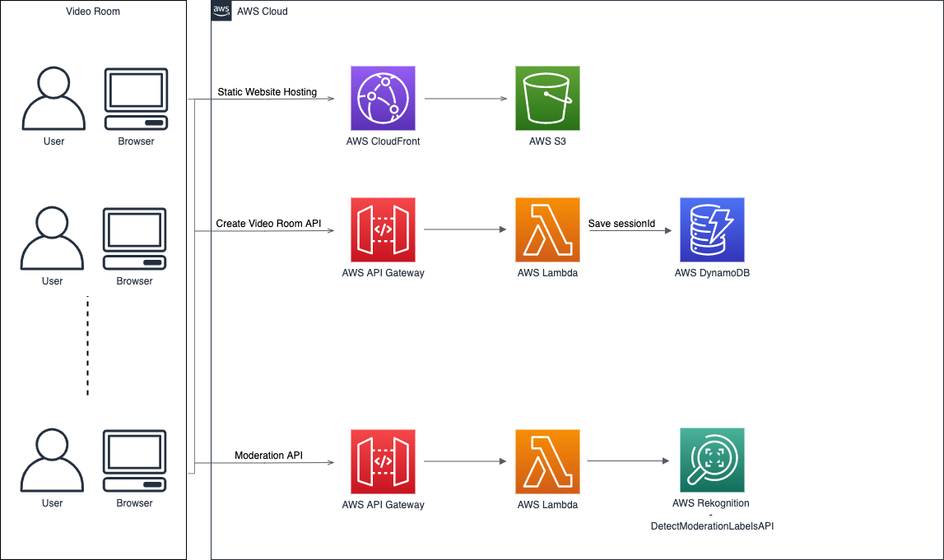Select the top User person icon
Screen dimensions: 944x560
(53, 98)
